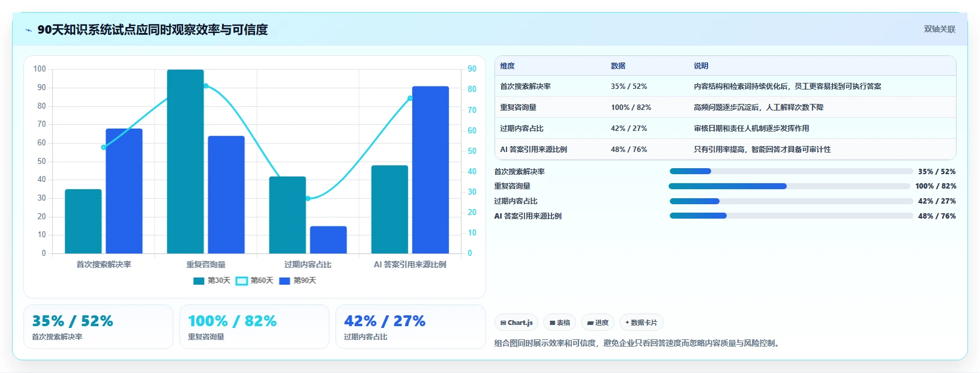
Task: Click the 80 tick on the right cyan axis
Action: point(472,89)
